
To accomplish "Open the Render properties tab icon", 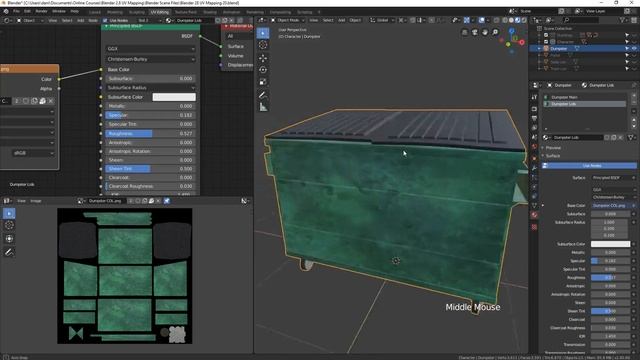I will (x=534, y=109).
